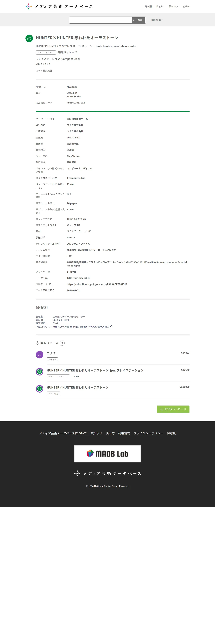Viewport: 215px width, 644px height.
Task: Click the メディア芸術データベース header logo
Action: coord(59,7)
